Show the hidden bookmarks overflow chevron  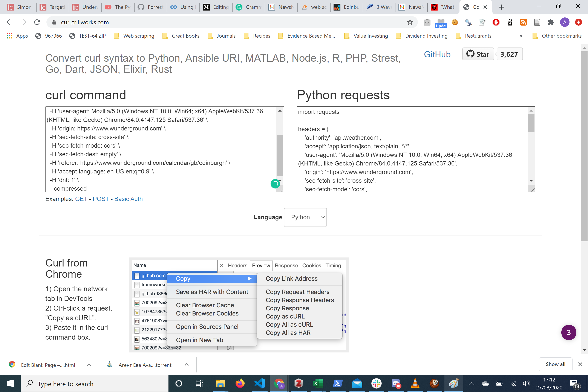point(521,36)
